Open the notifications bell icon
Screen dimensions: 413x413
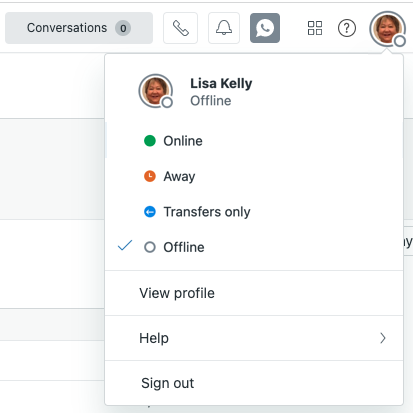[224, 28]
